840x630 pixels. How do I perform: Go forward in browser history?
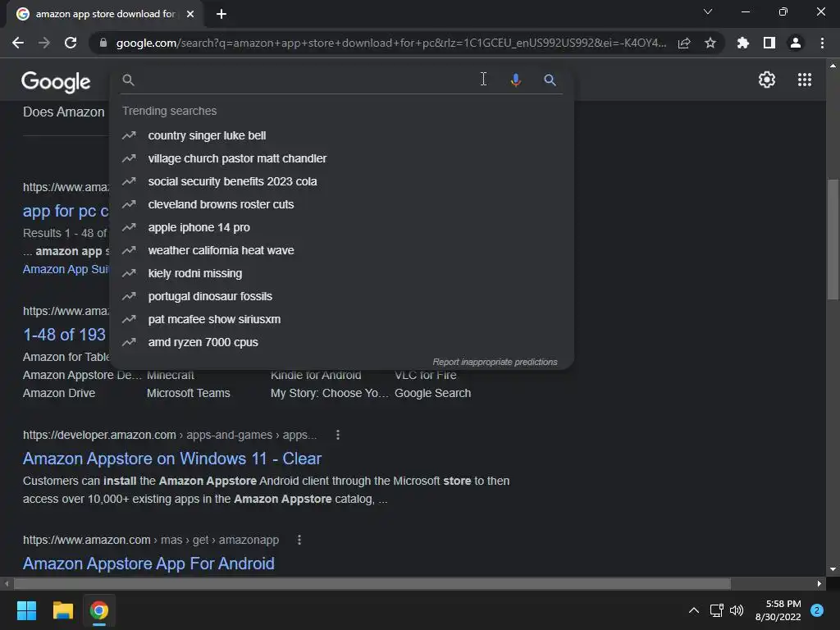click(44, 43)
